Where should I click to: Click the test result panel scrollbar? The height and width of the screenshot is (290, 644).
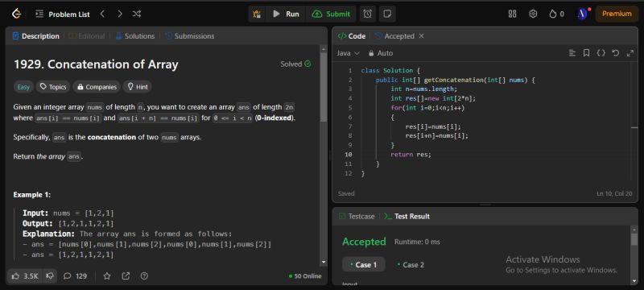point(634,239)
